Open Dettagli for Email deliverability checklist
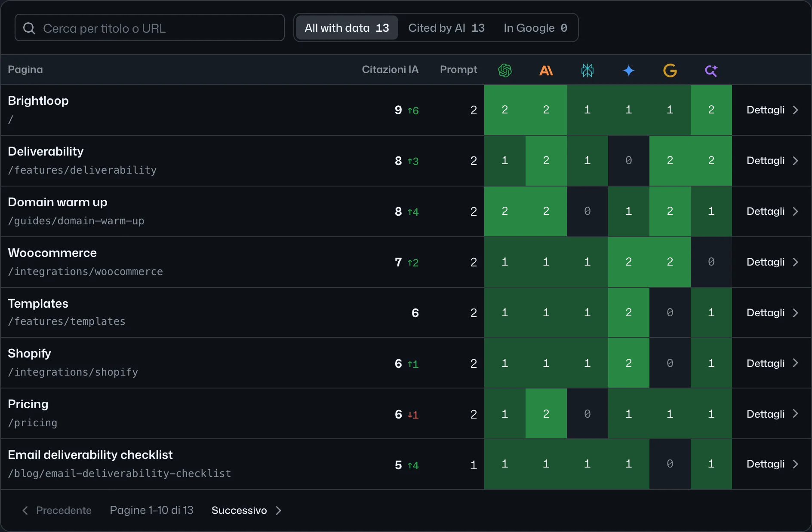812x532 pixels. pyautogui.click(x=772, y=464)
